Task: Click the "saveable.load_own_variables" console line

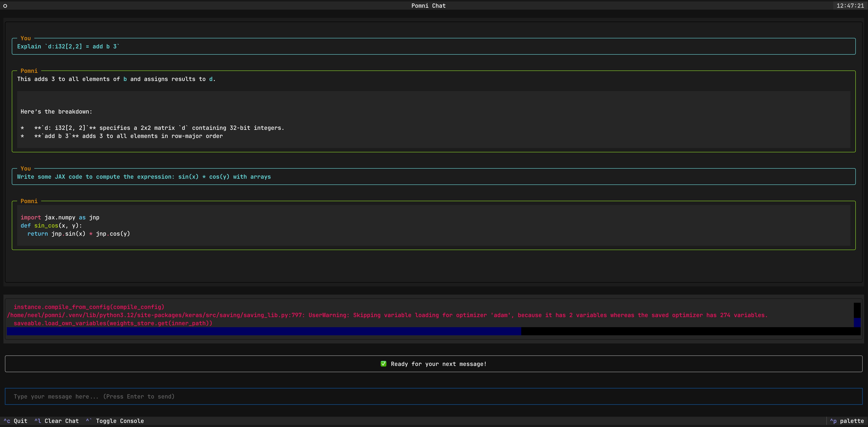Action: 113,323
